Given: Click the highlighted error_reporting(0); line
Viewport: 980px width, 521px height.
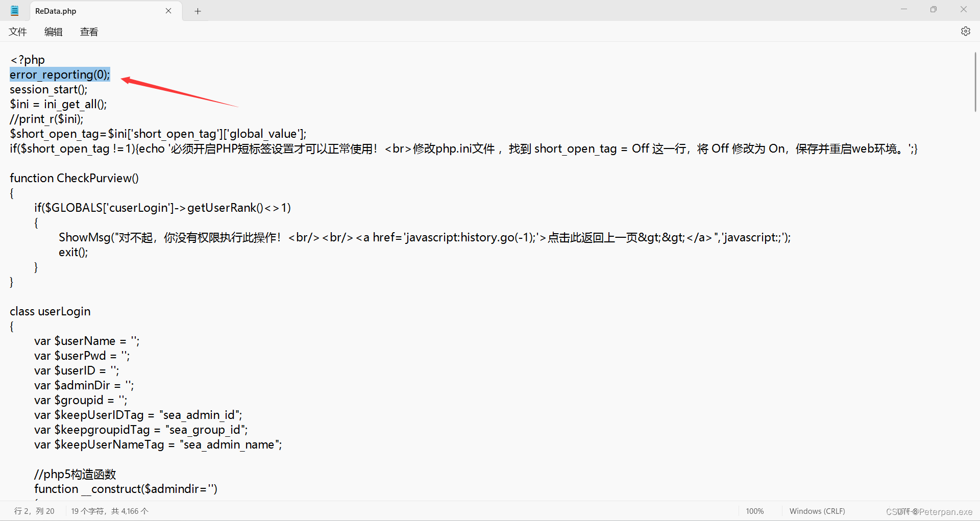Looking at the screenshot, I should click(60, 75).
